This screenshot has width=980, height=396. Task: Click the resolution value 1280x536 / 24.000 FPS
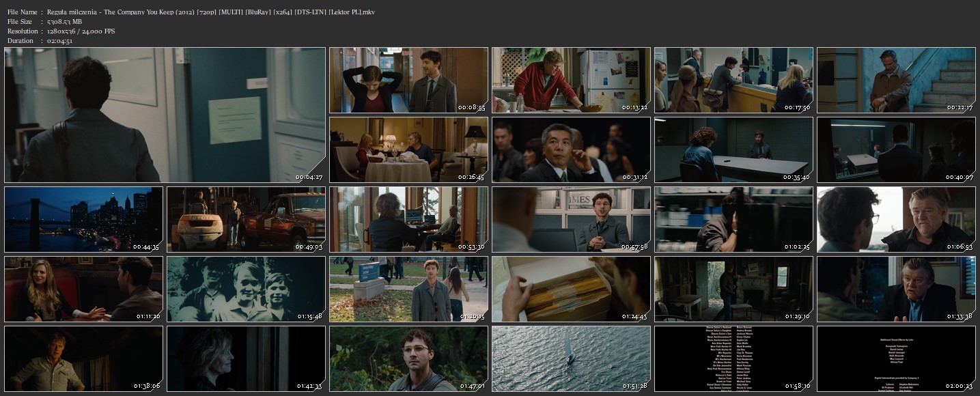pyautogui.click(x=81, y=31)
